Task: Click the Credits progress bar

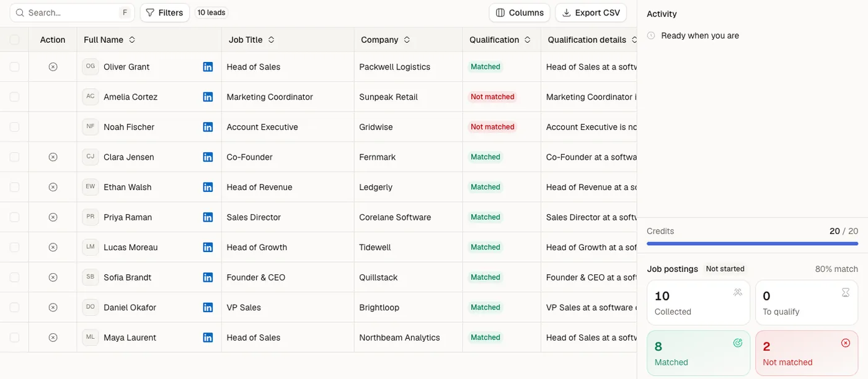Action: 753,244
